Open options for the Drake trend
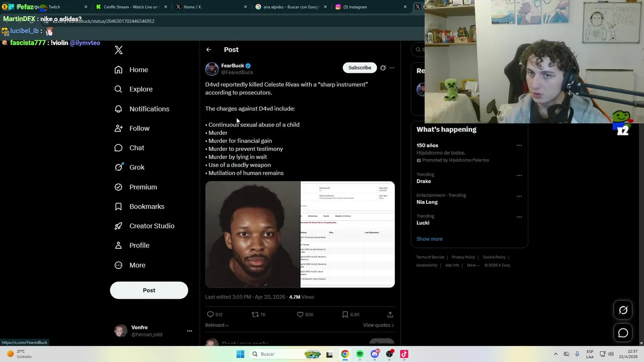This screenshot has width=644, height=362. (519, 175)
